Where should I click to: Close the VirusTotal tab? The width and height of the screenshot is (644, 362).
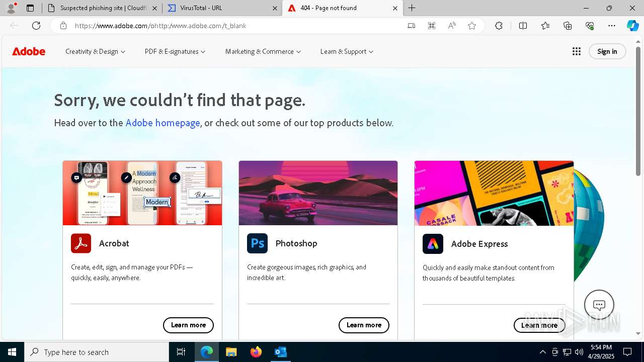tap(275, 8)
